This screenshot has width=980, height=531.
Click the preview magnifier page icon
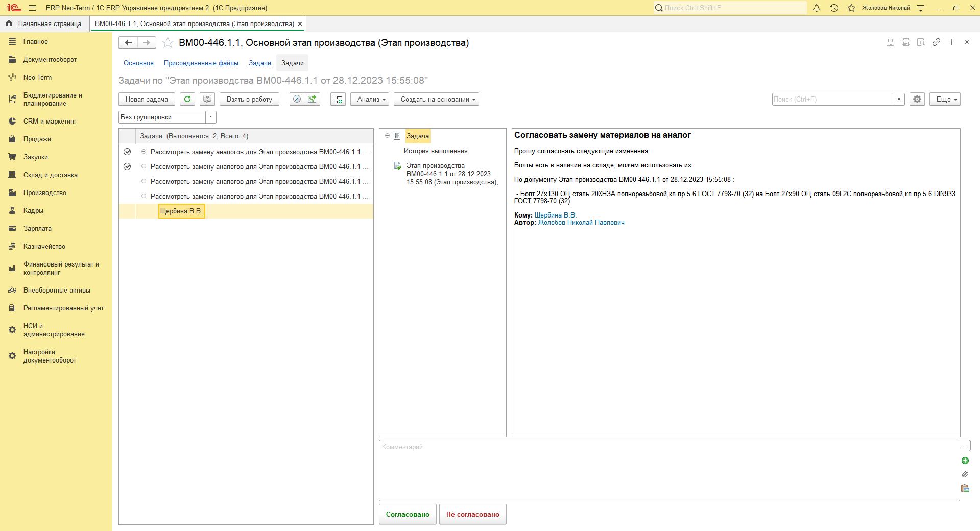tap(921, 42)
